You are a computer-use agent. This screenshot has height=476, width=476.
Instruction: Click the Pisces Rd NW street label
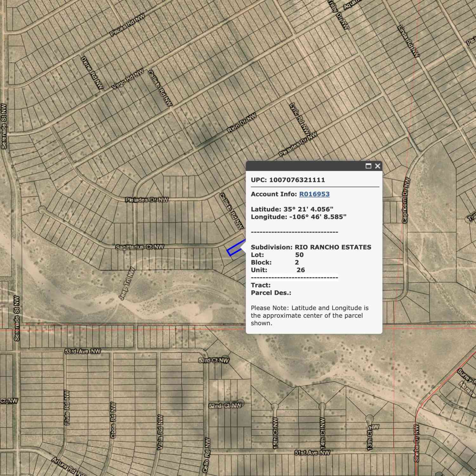(x=127, y=24)
